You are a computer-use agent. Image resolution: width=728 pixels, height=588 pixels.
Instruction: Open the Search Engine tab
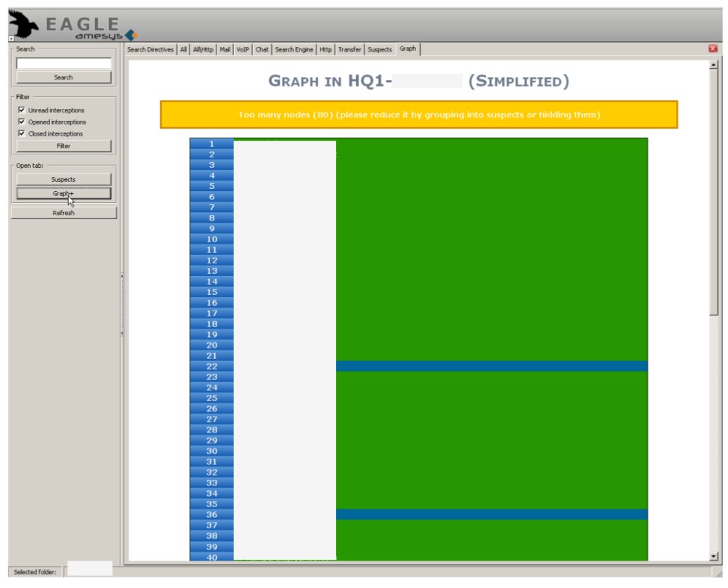click(x=294, y=49)
